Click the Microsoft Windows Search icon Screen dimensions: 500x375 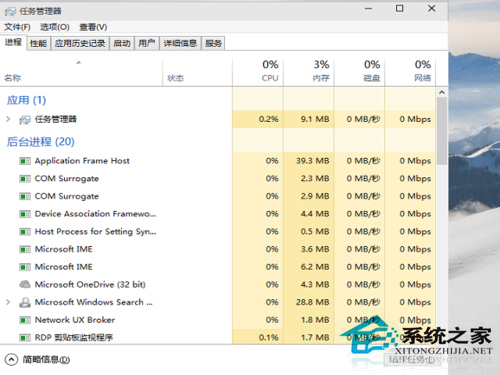tap(25, 302)
